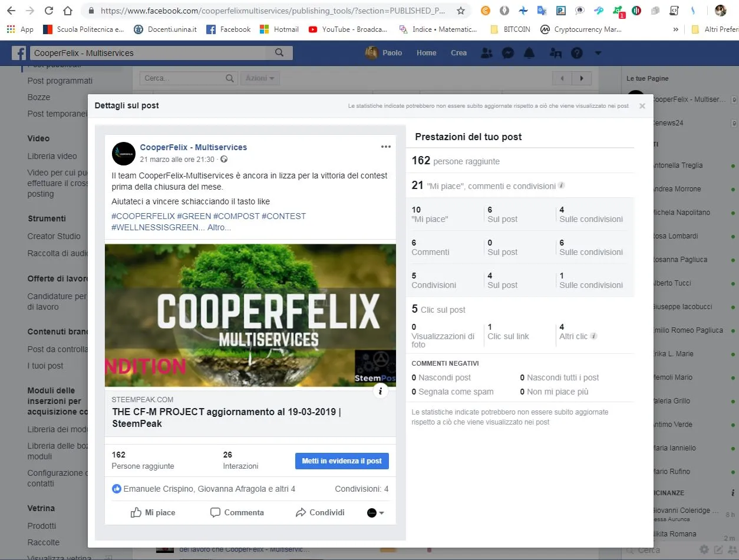Viewport: 739px width, 560px height.
Task: Open the Crea menu
Action: pos(458,52)
